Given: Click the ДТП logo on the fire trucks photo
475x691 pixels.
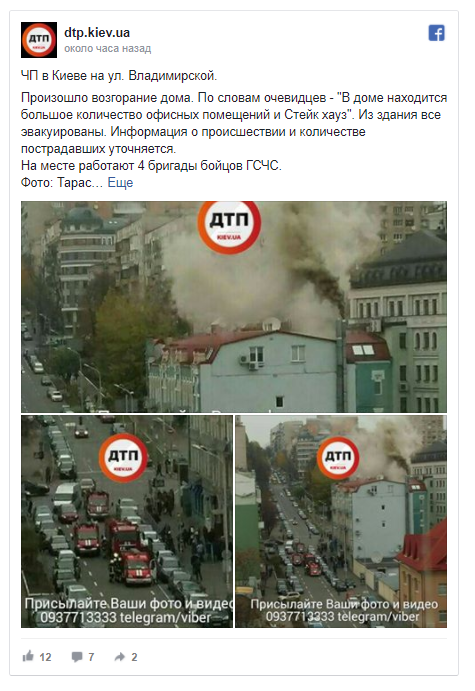Looking at the screenshot, I should (x=123, y=458).
